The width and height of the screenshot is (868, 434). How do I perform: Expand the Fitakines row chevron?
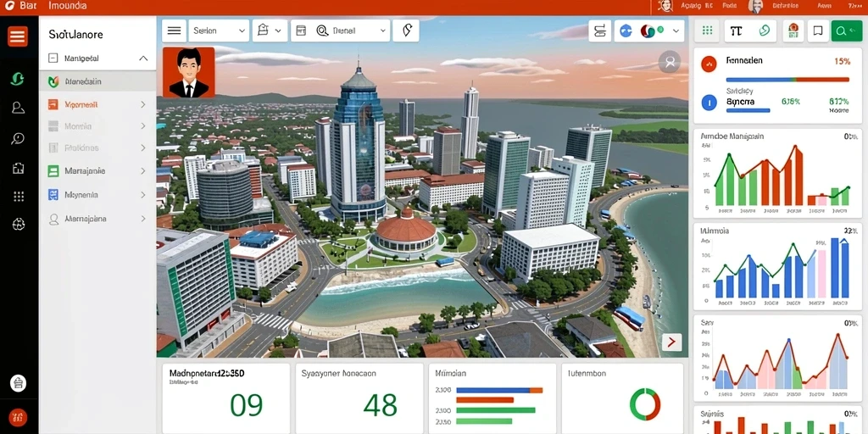[143, 147]
